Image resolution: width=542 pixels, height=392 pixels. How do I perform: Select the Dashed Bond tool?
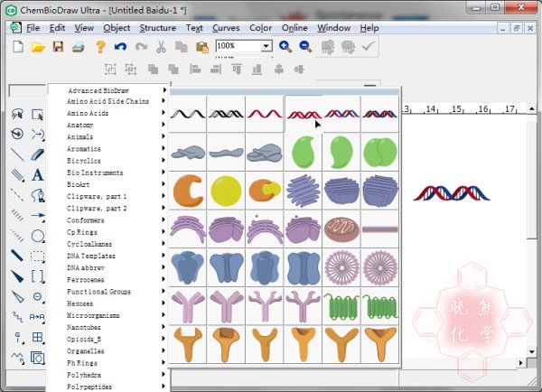16,194
